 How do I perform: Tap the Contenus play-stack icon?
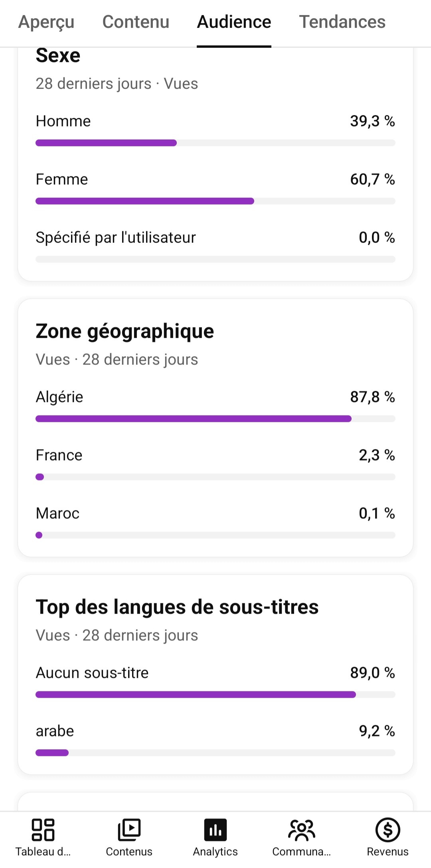click(129, 829)
